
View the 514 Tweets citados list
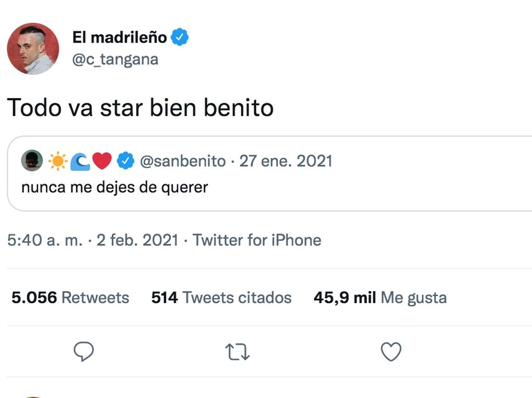221,298
